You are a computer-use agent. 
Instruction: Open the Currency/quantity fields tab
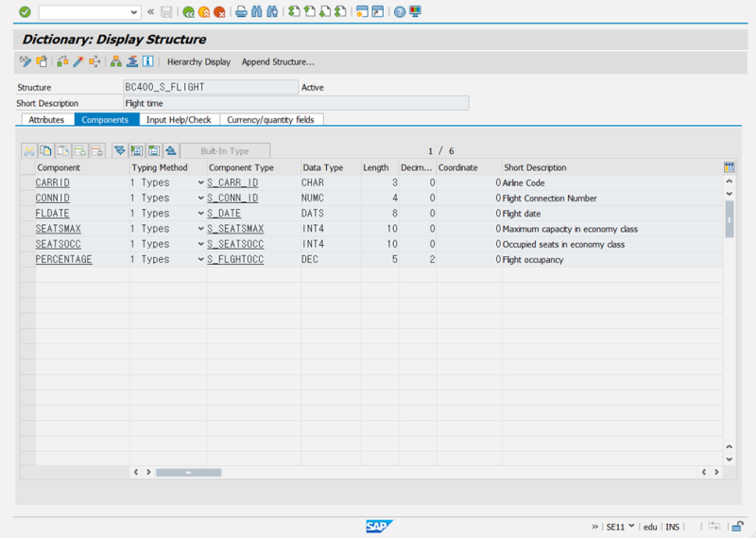[270, 120]
